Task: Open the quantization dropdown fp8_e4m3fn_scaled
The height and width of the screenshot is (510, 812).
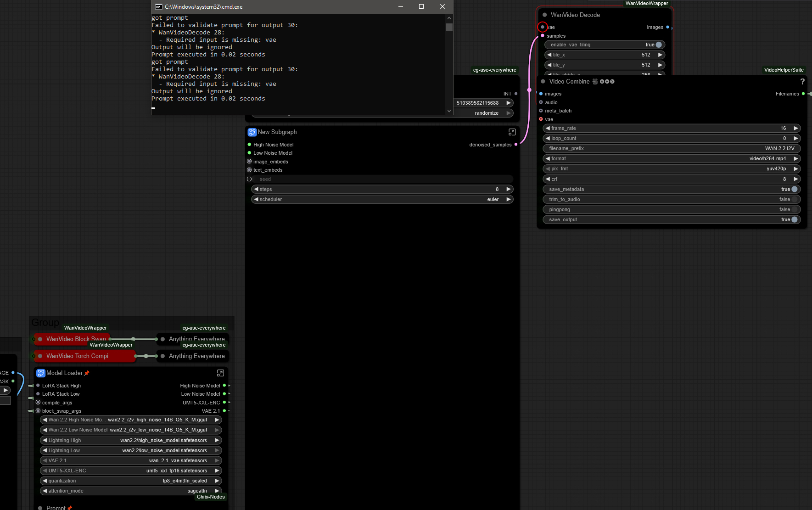Action: pyautogui.click(x=131, y=481)
